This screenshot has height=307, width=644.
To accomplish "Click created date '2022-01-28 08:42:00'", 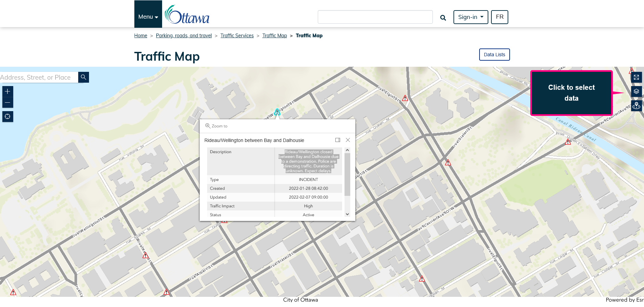I will click(308, 188).
